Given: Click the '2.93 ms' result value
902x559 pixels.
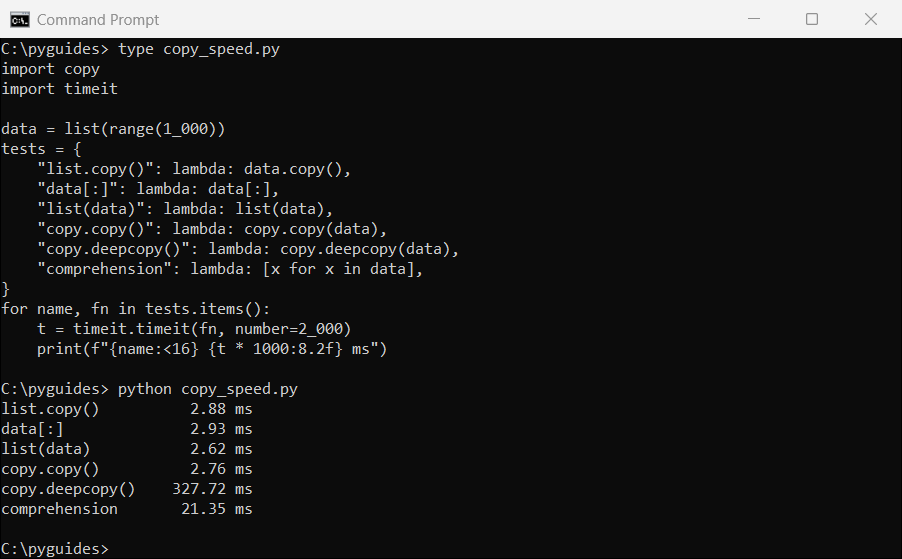Looking at the screenshot, I should click(221, 430).
